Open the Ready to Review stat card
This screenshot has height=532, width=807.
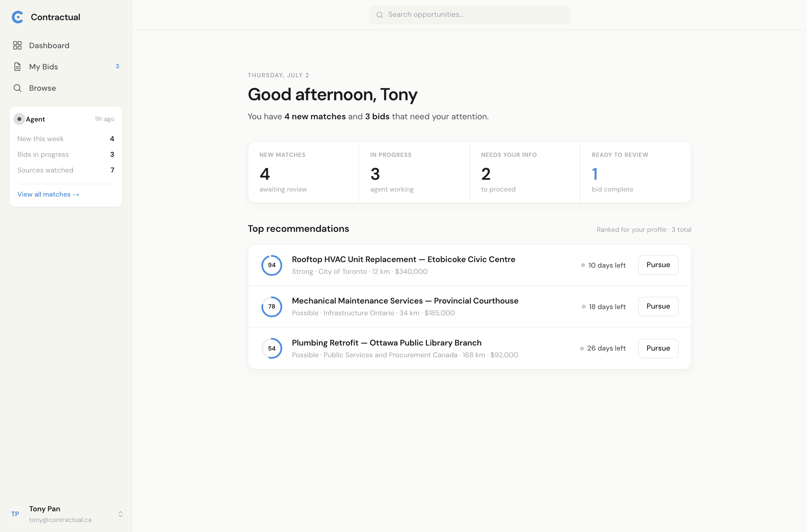pyautogui.click(x=636, y=172)
